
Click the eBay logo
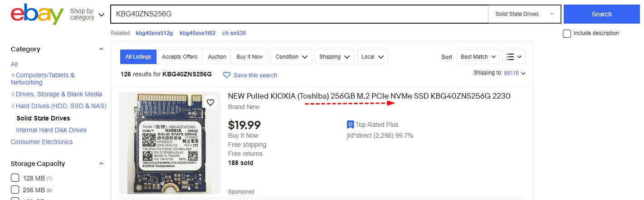point(37,15)
